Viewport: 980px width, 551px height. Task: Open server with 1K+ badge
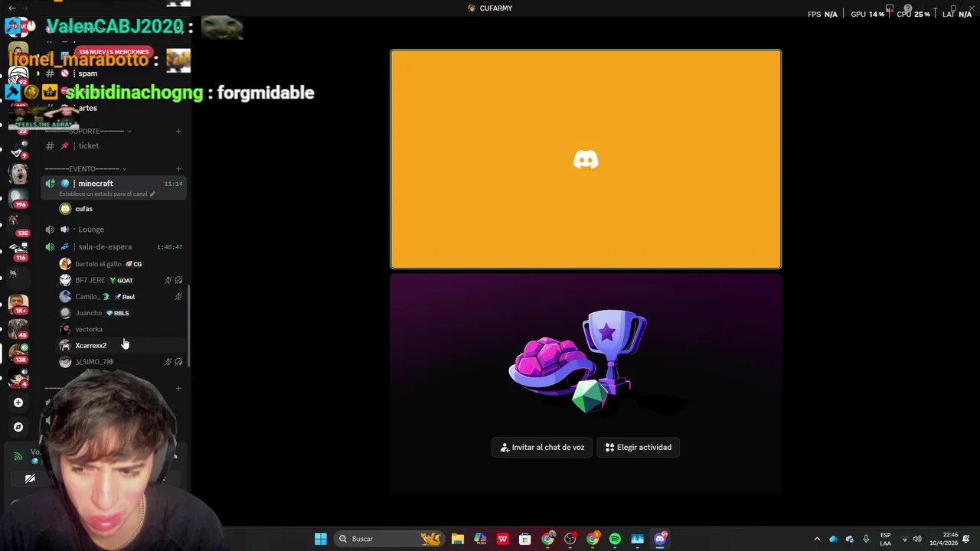tap(18, 304)
